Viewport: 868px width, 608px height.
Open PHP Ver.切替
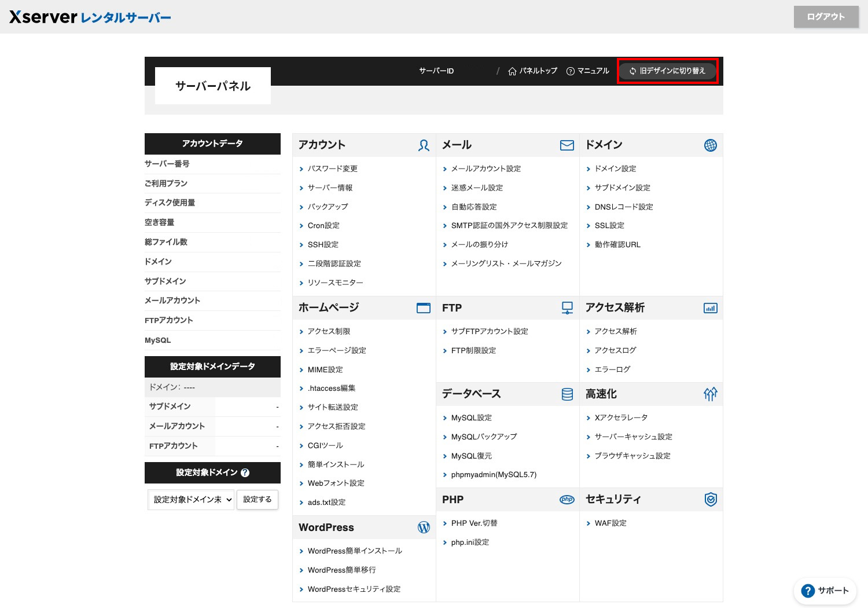(x=474, y=523)
